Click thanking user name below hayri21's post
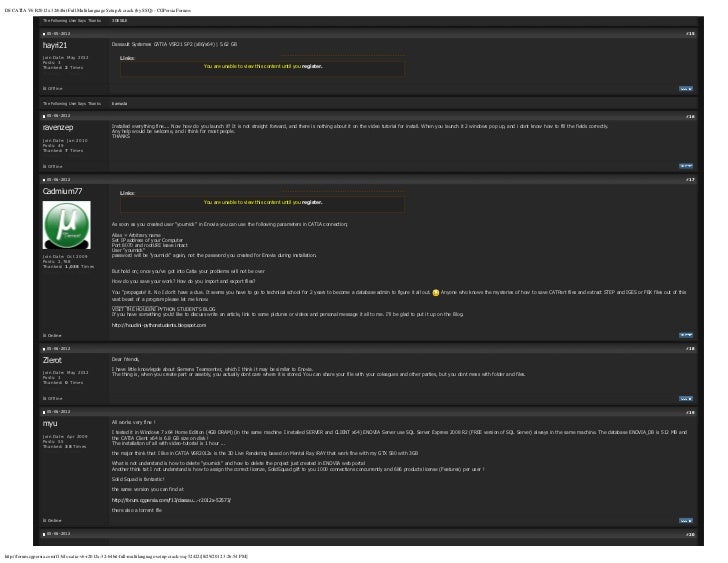The height and width of the screenshot is (563, 728). [119, 104]
